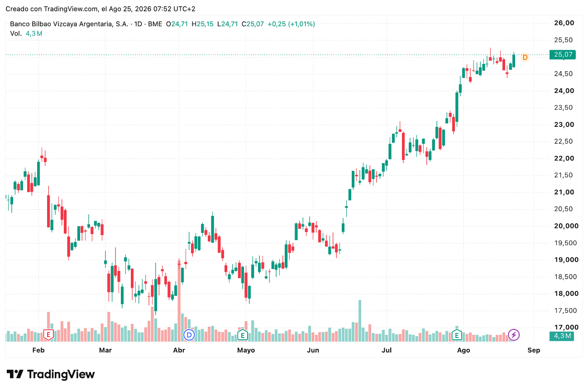Click the BME exchange label
The image size is (588, 391).
point(155,24)
